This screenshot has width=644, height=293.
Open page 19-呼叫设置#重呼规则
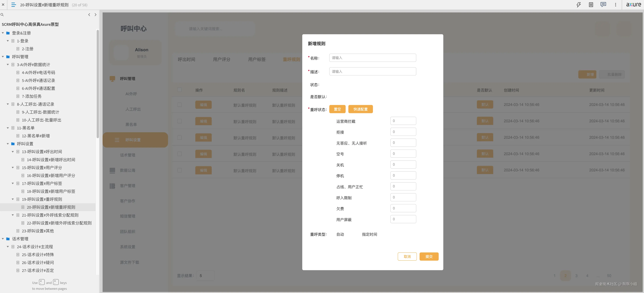(x=42, y=199)
